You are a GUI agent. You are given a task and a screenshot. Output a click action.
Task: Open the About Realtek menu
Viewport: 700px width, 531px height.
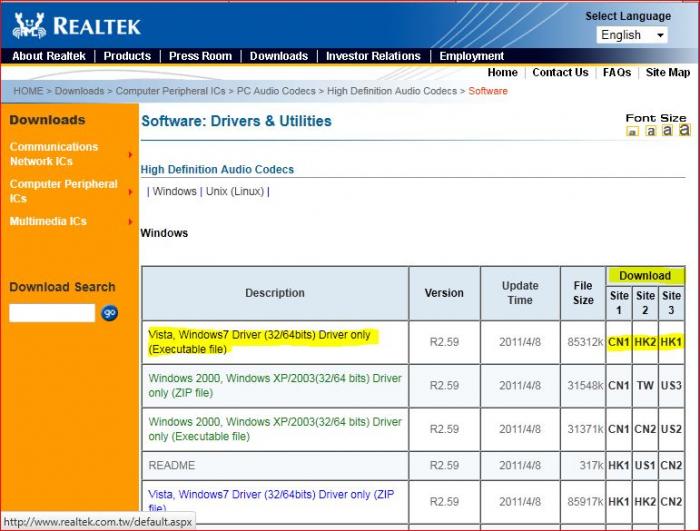coord(49,56)
